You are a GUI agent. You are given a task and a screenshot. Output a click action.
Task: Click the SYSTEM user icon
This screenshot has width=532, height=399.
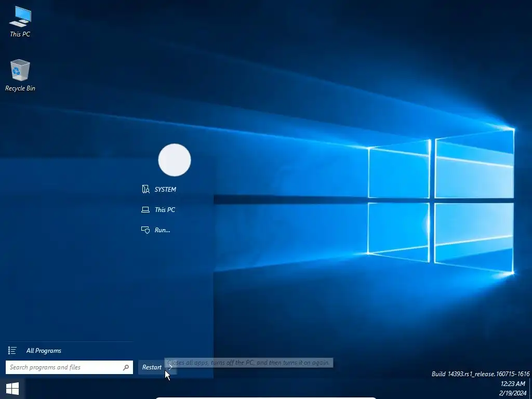click(145, 189)
